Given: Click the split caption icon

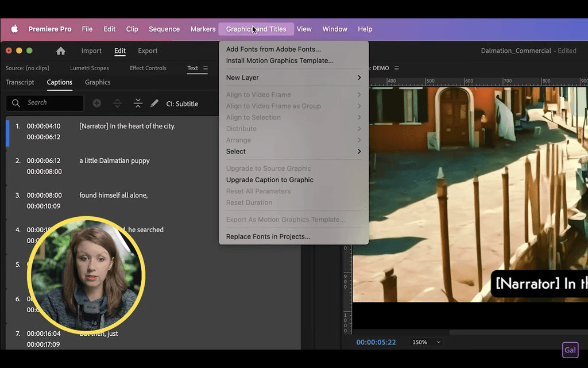Looking at the screenshot, I should (117, 103).
